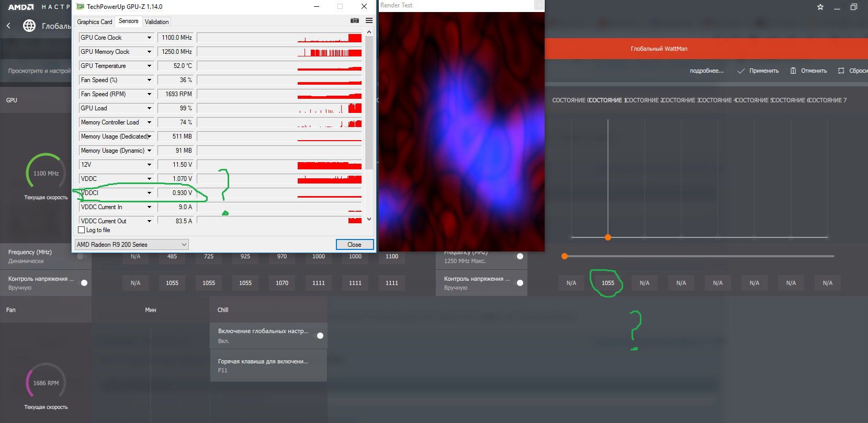Click the star favorites icon in Radeon Settings
The height and width of the screenshot is (423, 868).
820,7
